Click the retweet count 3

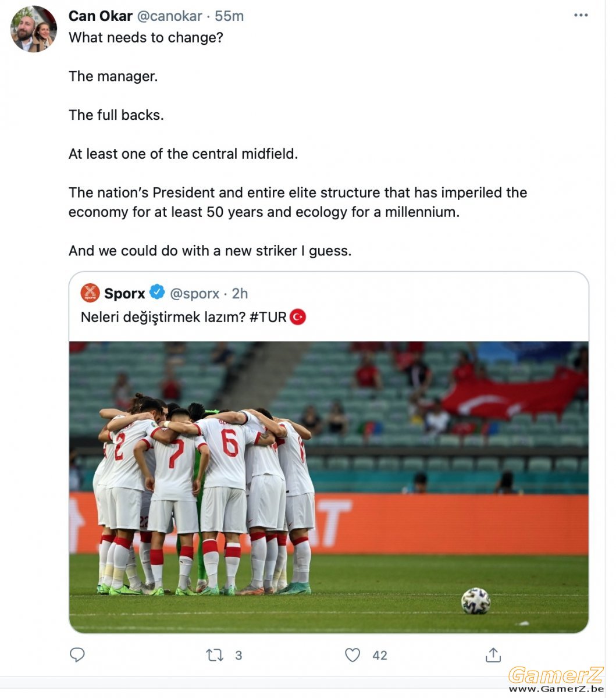click(x=238, y=656)
